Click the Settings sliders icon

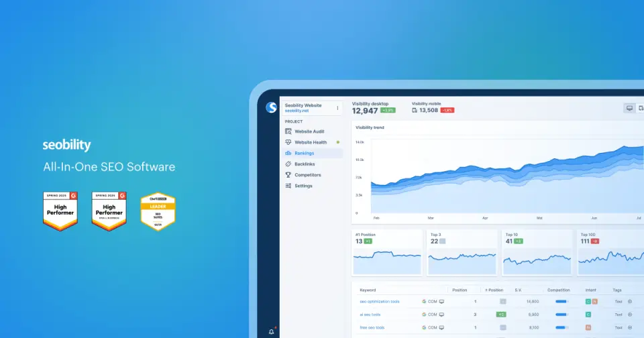click(288, 186)
